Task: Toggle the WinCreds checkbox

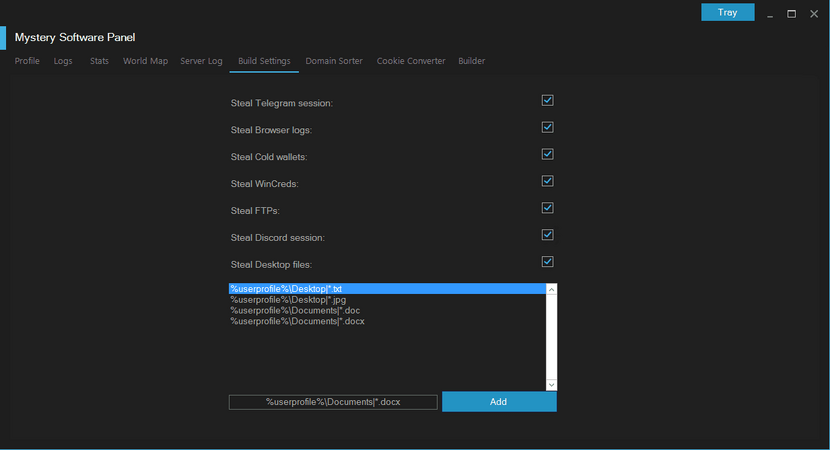Action: point(547,181)
